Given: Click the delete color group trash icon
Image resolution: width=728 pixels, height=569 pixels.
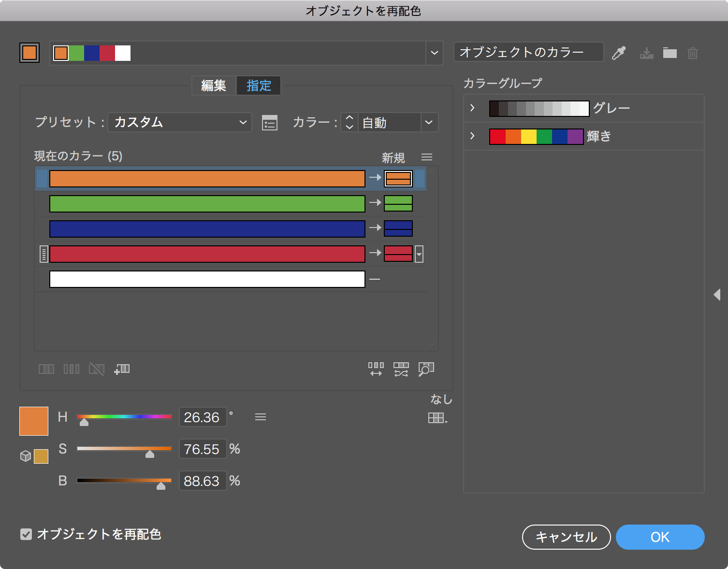Looking at the screenshot, I should pyautogui.click(x=693, y=53).
